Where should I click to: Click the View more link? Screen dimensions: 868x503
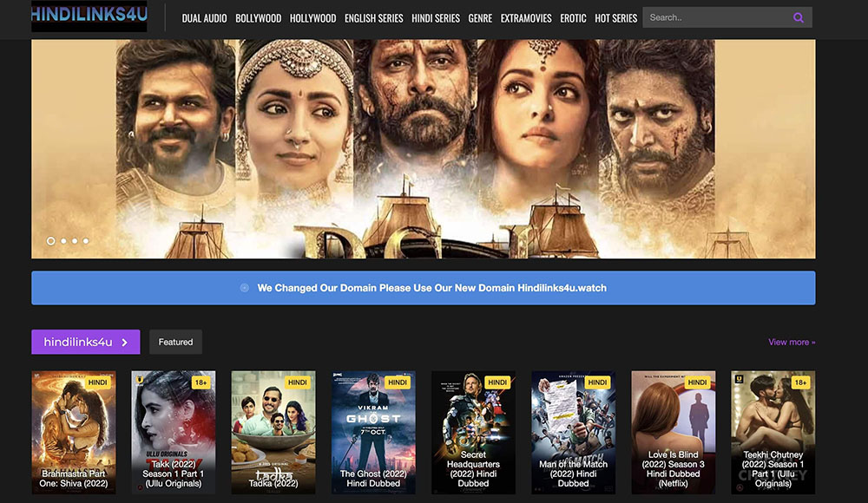click(x=791, y=342)
